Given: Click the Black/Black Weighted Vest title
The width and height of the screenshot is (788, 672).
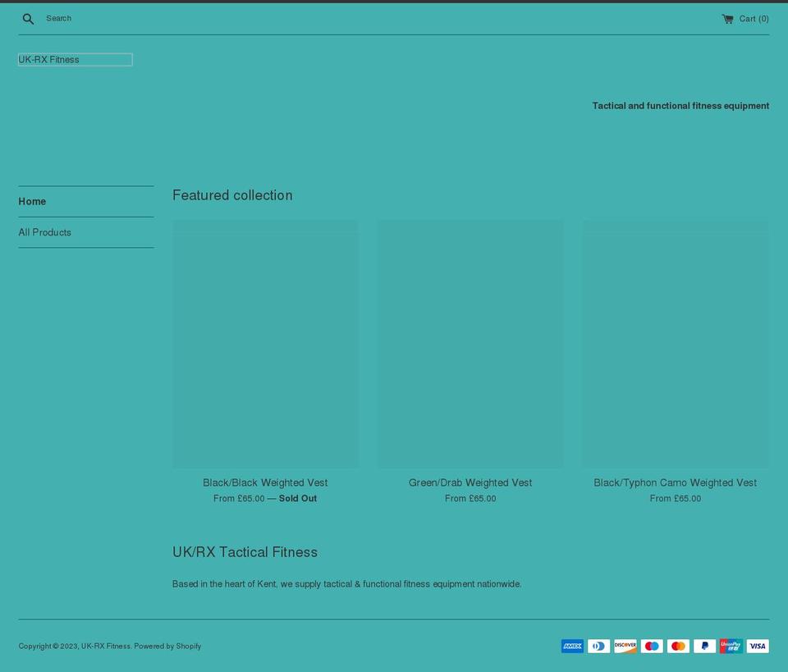Looking at the screenshot, I should tap(265, 482).
